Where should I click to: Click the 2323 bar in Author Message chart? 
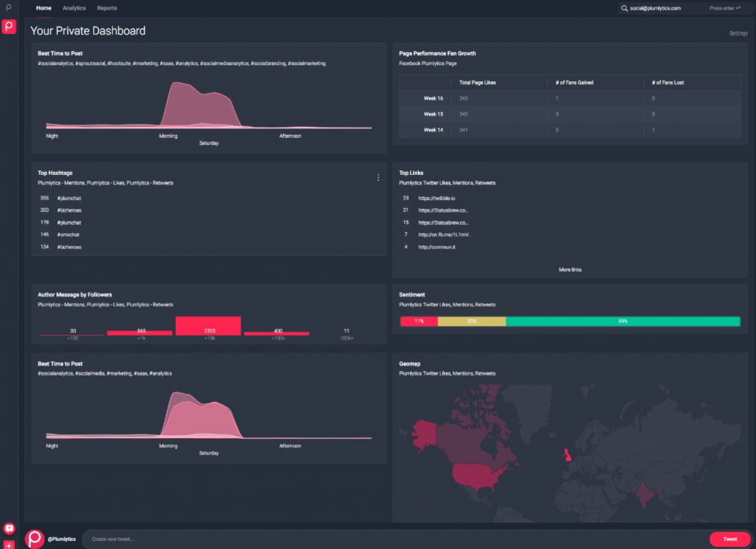208,326
